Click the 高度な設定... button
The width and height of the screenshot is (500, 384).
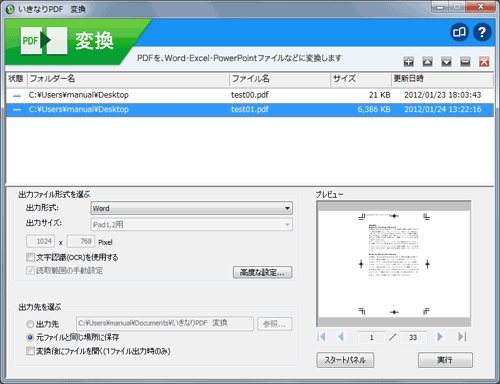263,272
